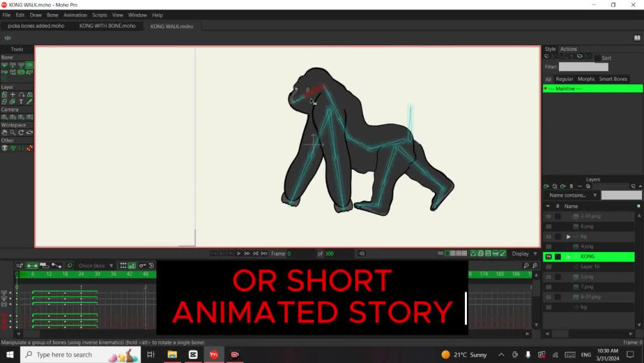Click the panel layout icon at top right

click(x=637, y=38)
